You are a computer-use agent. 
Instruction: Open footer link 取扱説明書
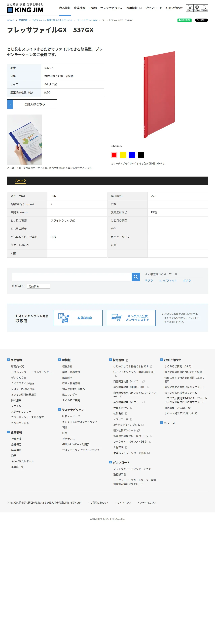pyautogui.click(x=120, y=474)
